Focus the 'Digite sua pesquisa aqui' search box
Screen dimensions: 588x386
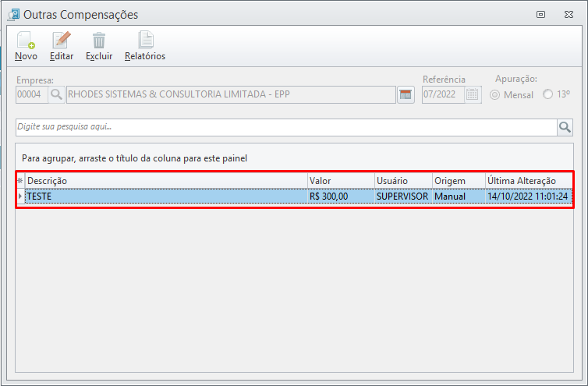286,127
